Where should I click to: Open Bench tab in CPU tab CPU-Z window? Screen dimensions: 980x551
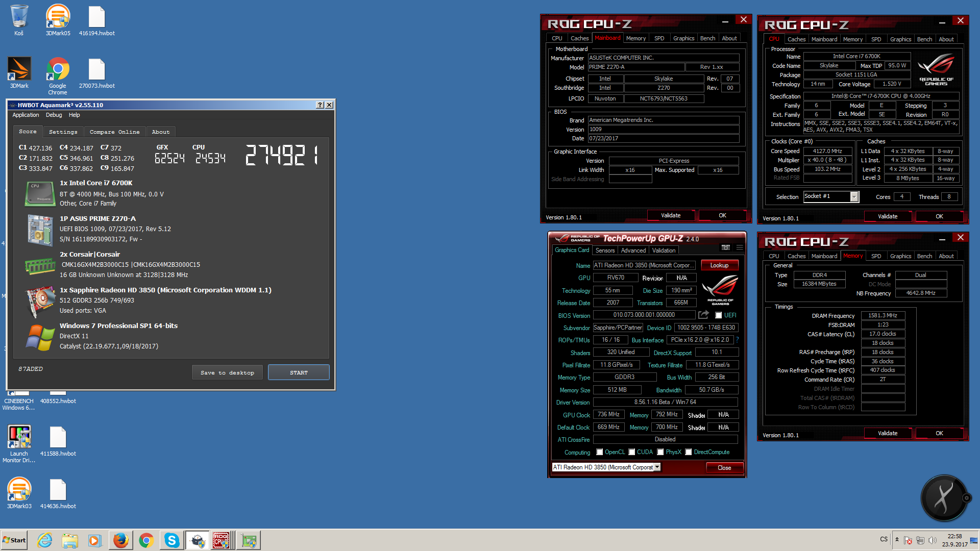pyautogui.click(x=924, y=39)
